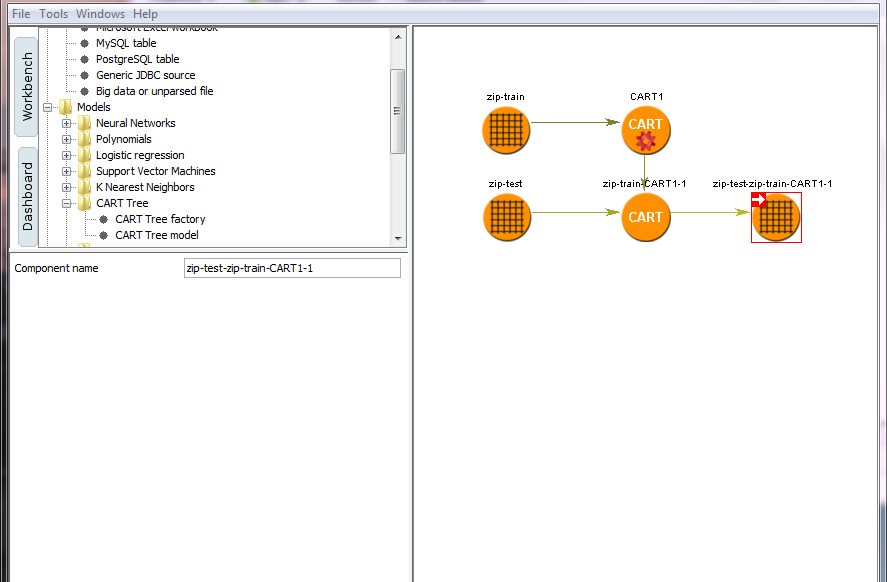Collapse the CART Tree node
This screenshot has height=582, width=887.
[67, 203]
